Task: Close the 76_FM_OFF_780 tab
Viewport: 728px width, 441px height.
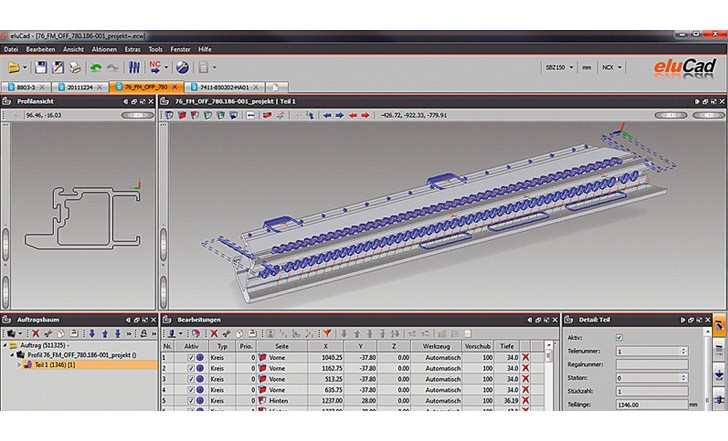Action: (x=175, y=87)
